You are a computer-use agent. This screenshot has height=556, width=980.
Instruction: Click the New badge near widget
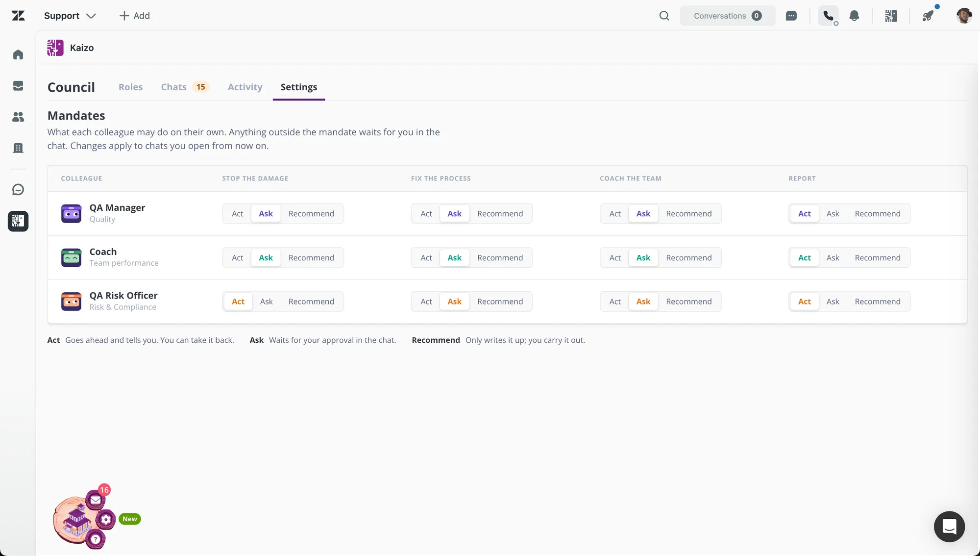130,519
